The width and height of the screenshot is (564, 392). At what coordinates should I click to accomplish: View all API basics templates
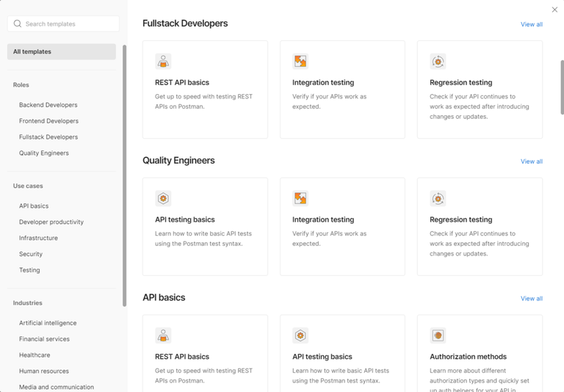[x=531, y=299]
